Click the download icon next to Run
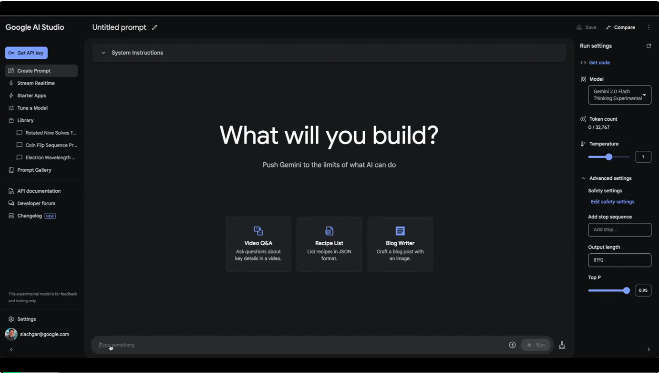 562,345
